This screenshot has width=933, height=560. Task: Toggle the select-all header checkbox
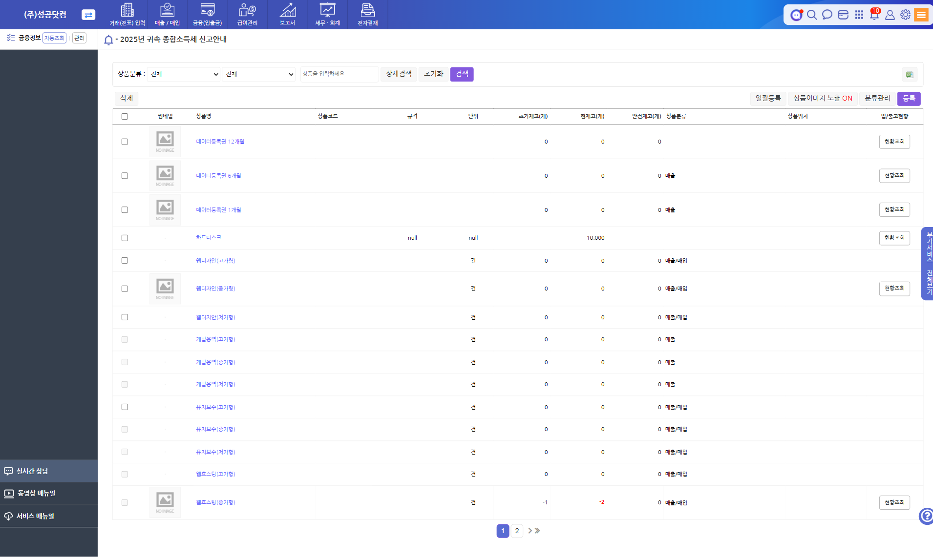click(125, 116)
